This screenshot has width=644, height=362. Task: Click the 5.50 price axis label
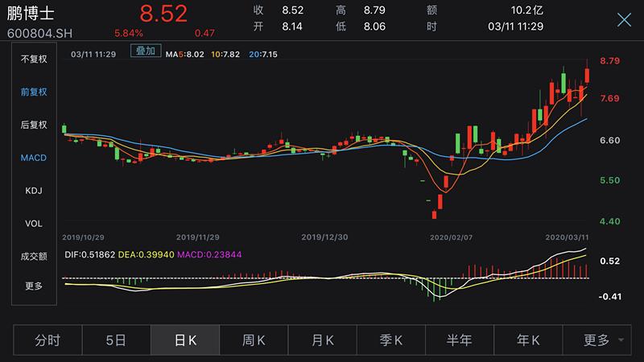(610, 180)
